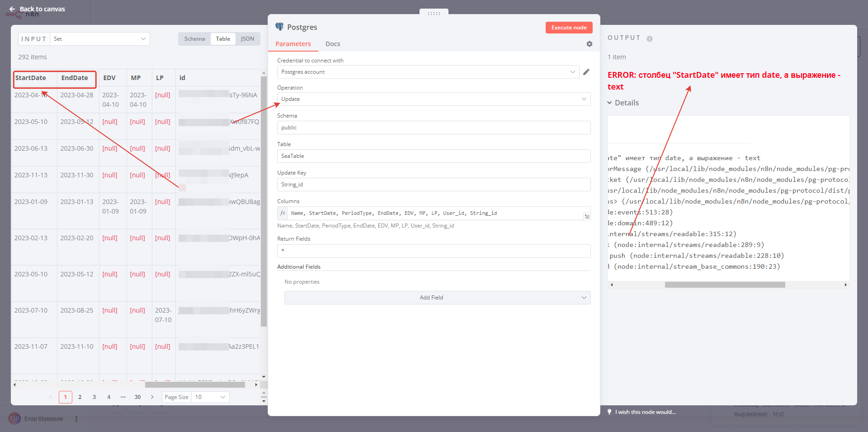Switch to the Docs tab
The image size is (868, 432).
pyautogui.click(x=332, y=43)
